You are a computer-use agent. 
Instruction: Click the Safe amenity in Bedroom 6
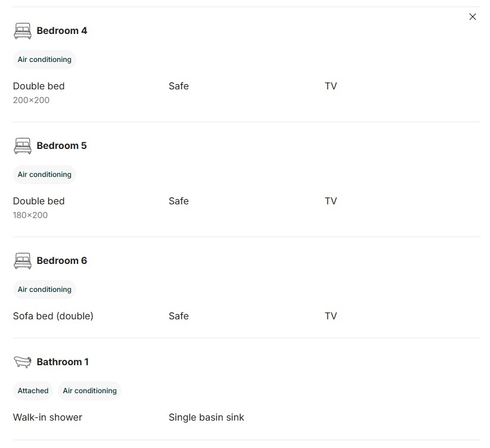179,316
